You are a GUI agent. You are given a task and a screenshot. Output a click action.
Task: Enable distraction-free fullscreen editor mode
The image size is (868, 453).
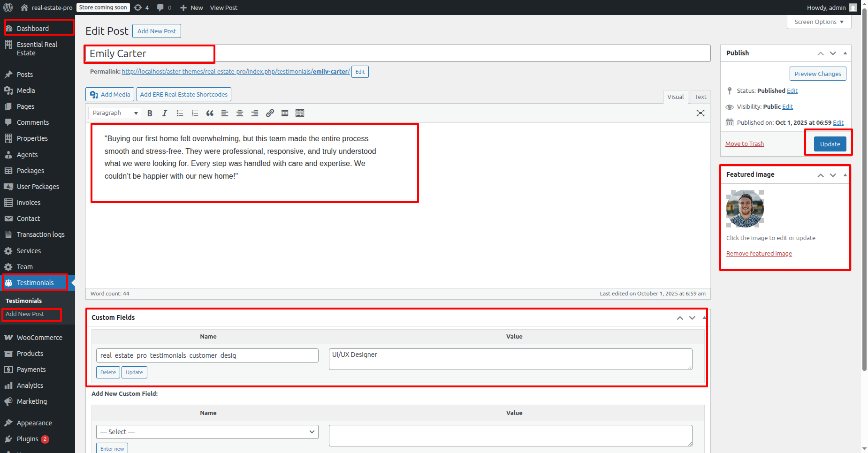click(x=700, y=113)
